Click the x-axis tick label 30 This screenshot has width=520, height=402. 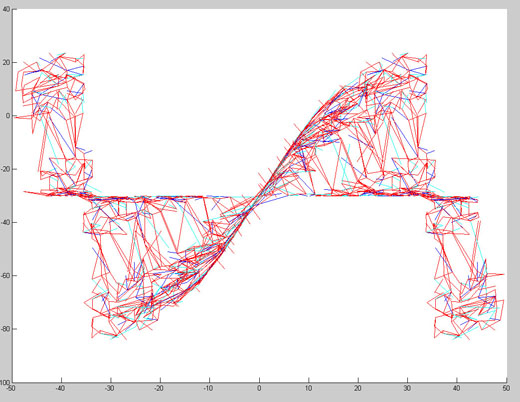[x=407, y=388]
